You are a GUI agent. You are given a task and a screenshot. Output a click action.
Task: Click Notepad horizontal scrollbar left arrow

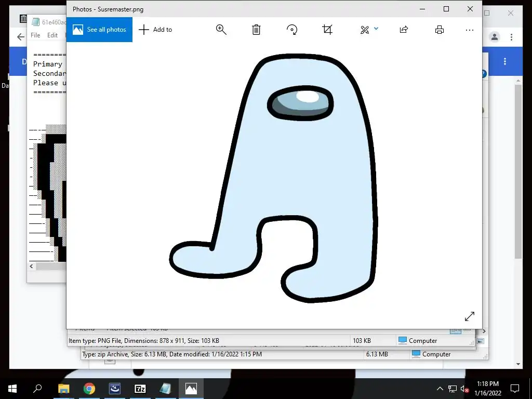[31, 267]
